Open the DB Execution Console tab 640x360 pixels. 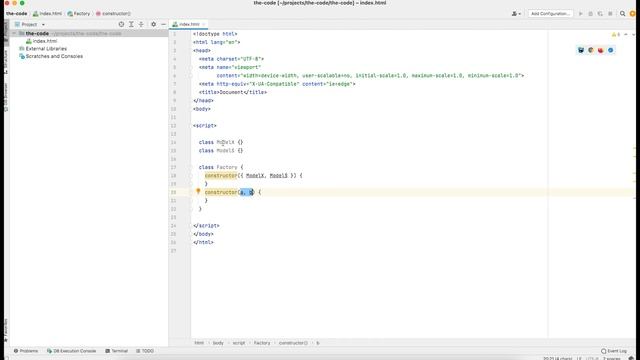click(71, 351)
